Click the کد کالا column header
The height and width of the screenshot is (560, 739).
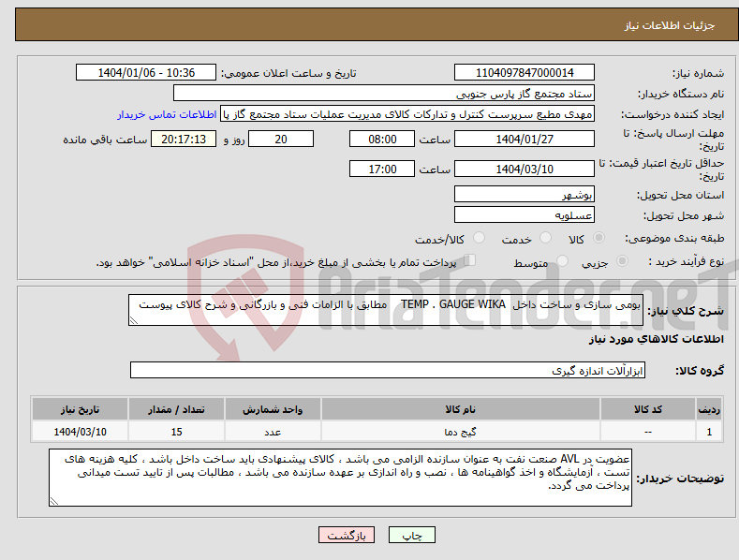pos(648,409)
